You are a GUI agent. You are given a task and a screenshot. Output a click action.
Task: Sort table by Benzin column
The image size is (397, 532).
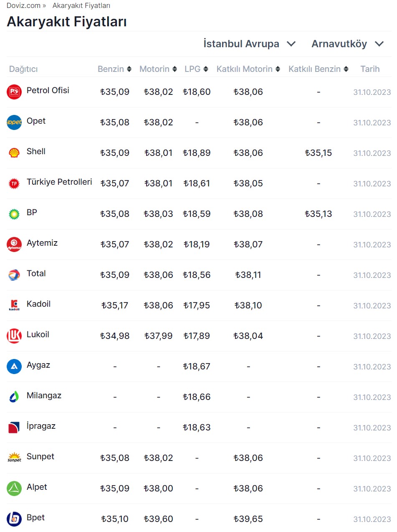[115, 69]
